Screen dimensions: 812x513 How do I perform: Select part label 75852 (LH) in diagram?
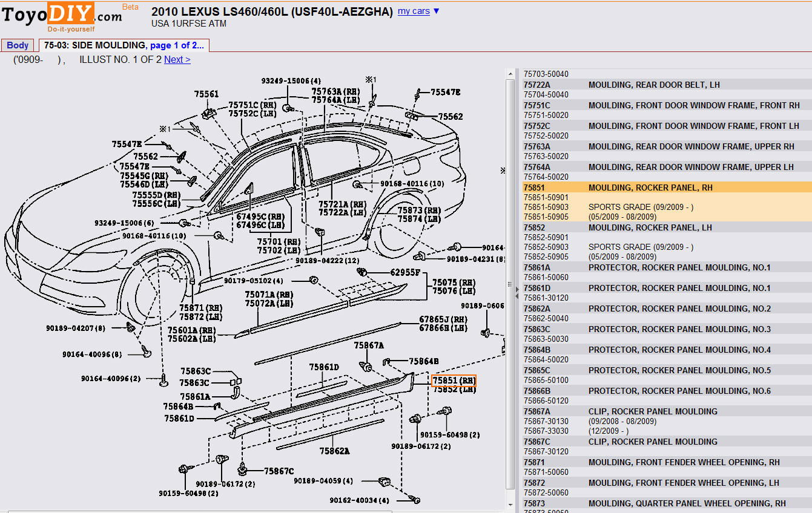pos(454,390)
